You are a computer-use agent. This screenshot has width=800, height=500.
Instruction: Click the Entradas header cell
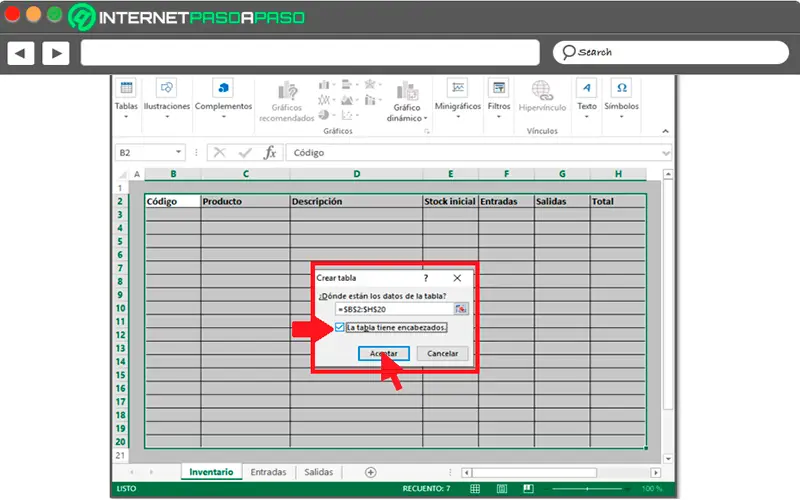coord(507,202)
